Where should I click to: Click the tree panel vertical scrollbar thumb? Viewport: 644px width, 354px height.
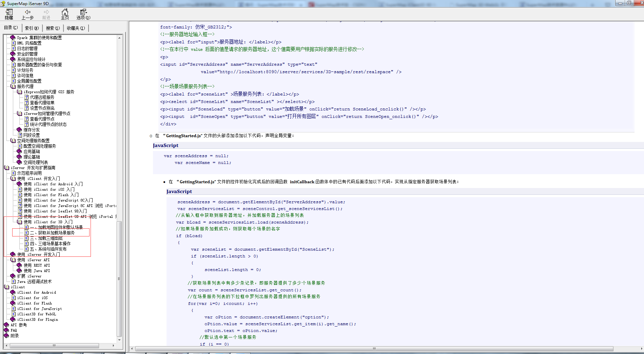tap(119, 279)
